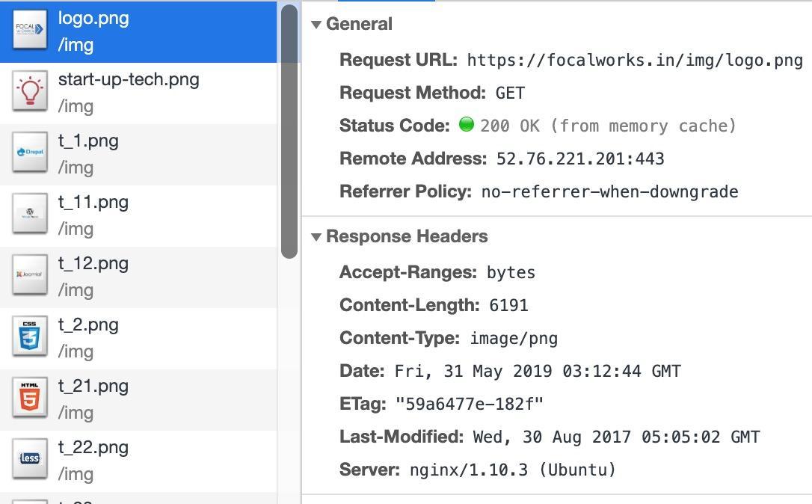Click the logo.png thumbnail icon
The height and width of the screenshot is (504, 812).
[30, 31]
